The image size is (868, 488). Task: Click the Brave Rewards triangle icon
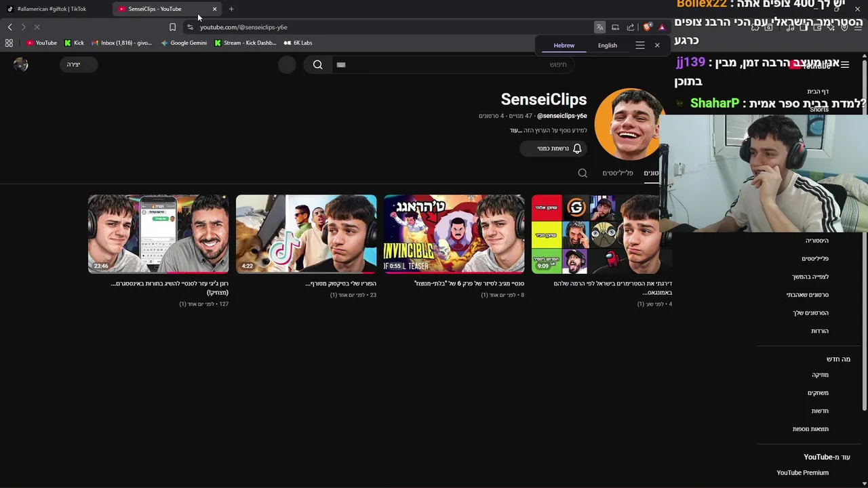pyautogui.click(x=662, y=27)
